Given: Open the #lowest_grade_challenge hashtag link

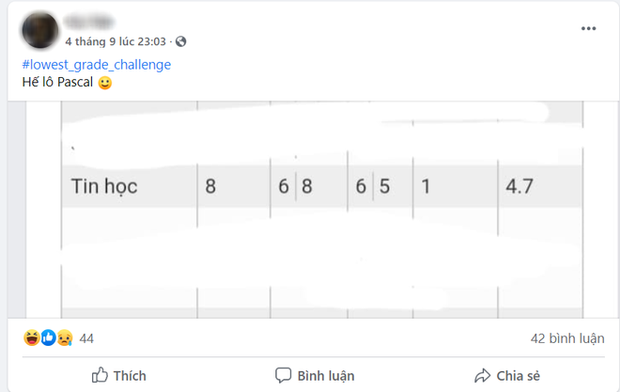Looking at the screenshot, I should pyautogui.click(x=96, y=64).
